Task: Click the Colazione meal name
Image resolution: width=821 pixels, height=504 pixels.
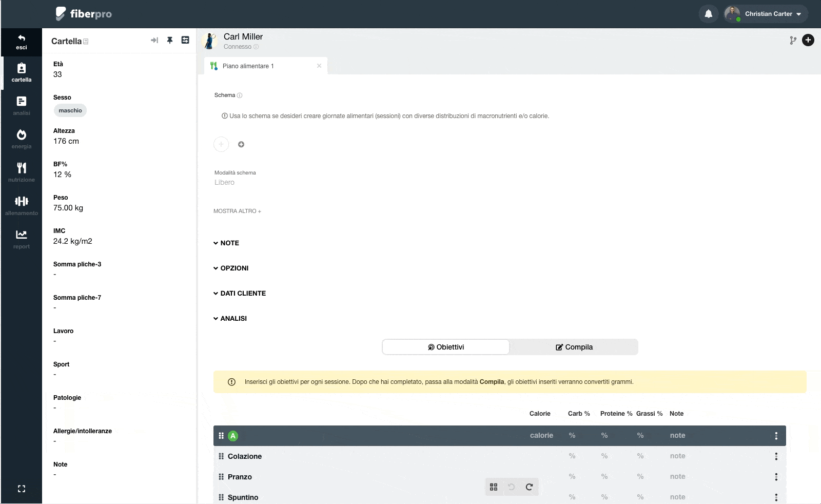Action: point(245,456)
